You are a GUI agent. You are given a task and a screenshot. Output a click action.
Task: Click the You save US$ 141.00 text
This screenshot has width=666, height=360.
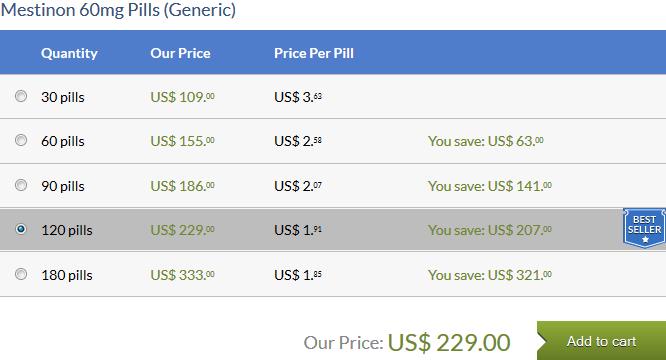(x=490, y=186)
